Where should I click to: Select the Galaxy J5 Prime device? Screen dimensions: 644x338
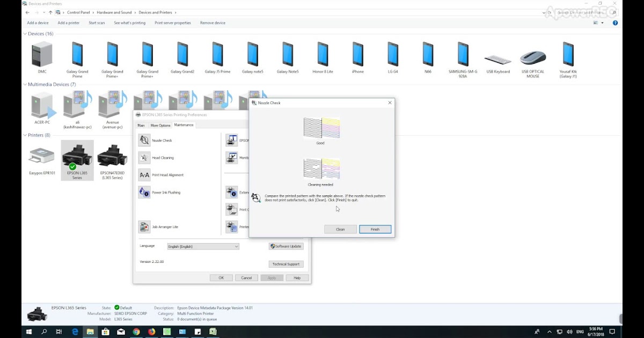[x=217, y=54]
